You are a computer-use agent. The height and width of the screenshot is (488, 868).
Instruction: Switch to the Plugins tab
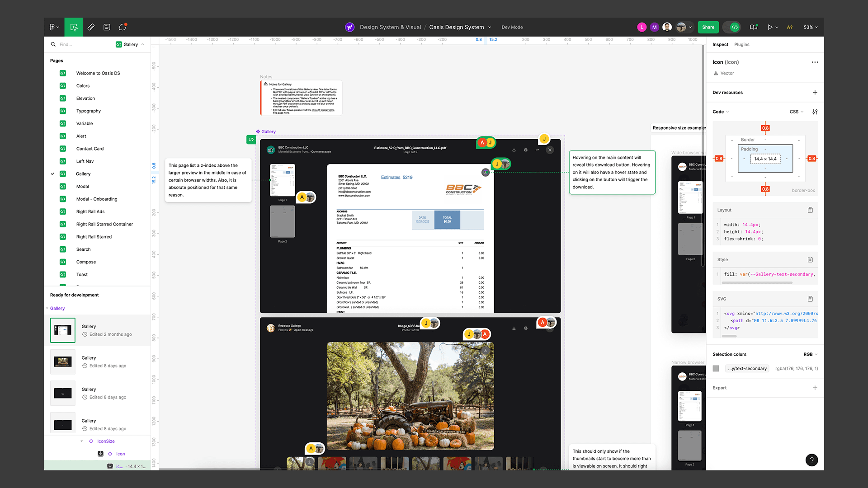[741, 44]
